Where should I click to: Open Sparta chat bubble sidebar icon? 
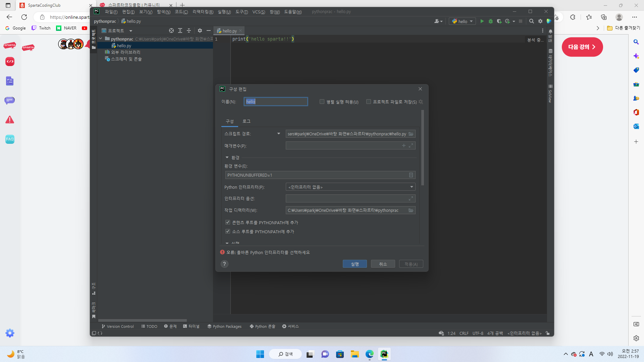click(10, 100)
